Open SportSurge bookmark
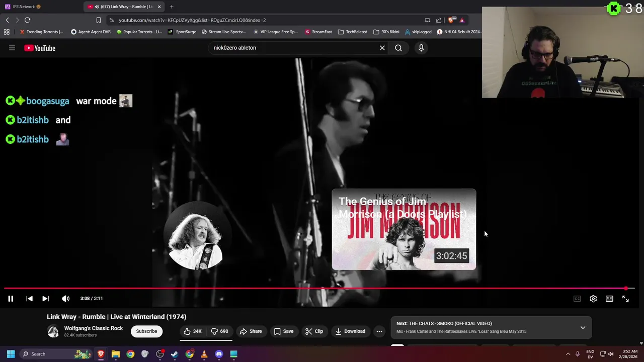 point(182,32)
